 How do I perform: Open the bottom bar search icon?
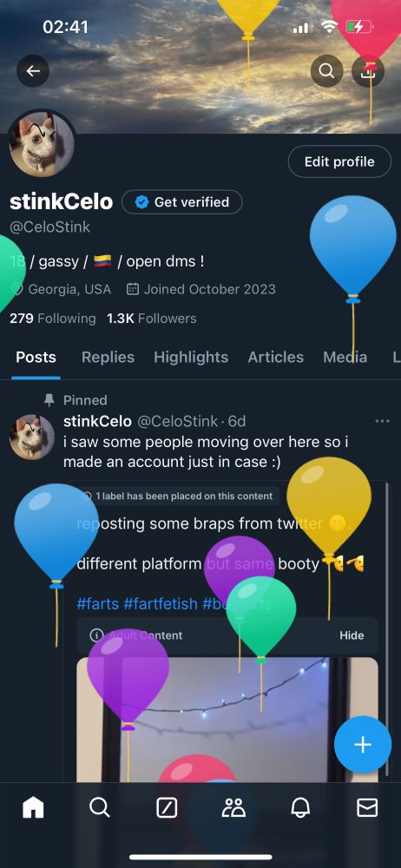point(100,808)
